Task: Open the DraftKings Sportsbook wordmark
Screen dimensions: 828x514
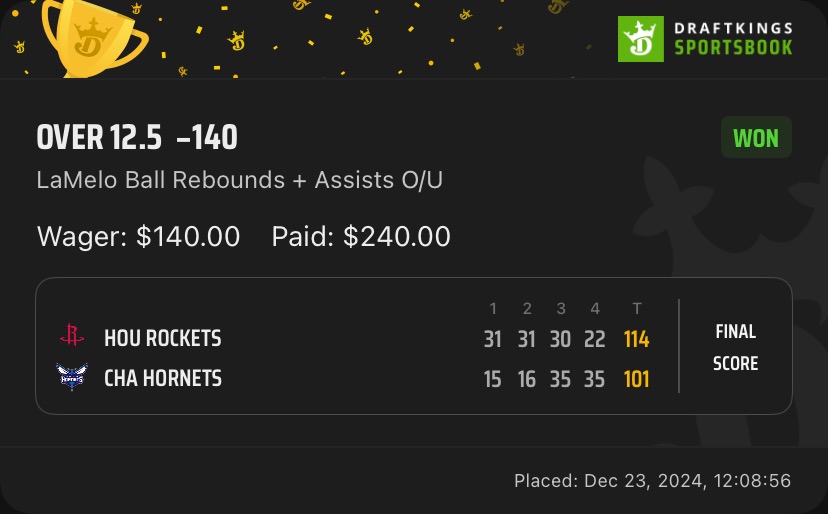Action: coord(733,38)
